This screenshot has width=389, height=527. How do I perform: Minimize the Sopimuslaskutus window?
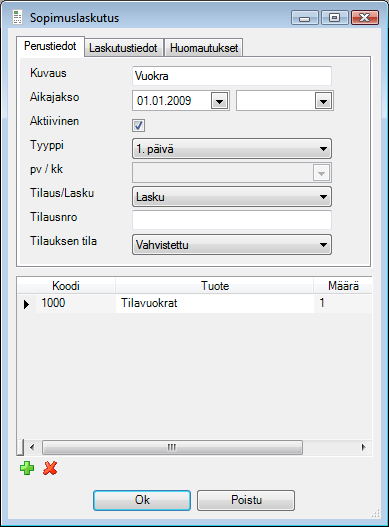coord(305,17)
